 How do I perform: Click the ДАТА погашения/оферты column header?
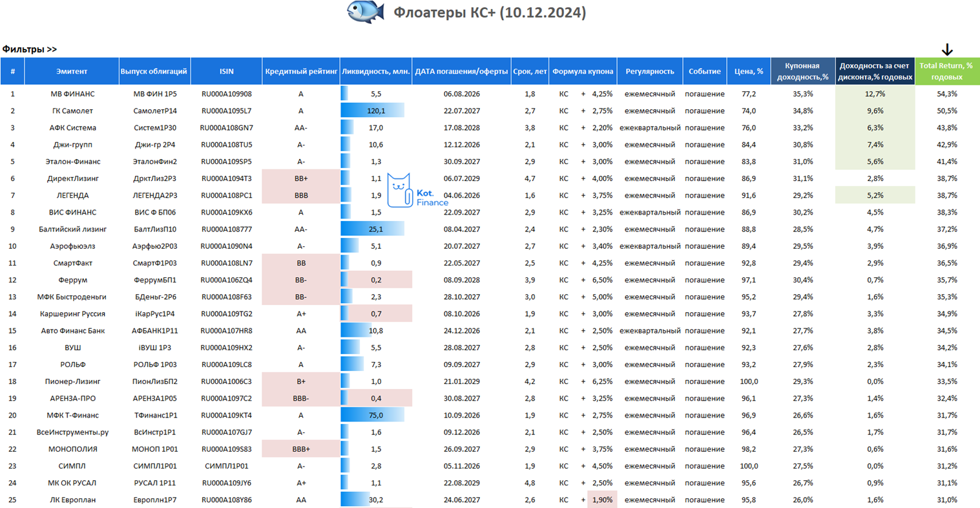pos(461,71)
